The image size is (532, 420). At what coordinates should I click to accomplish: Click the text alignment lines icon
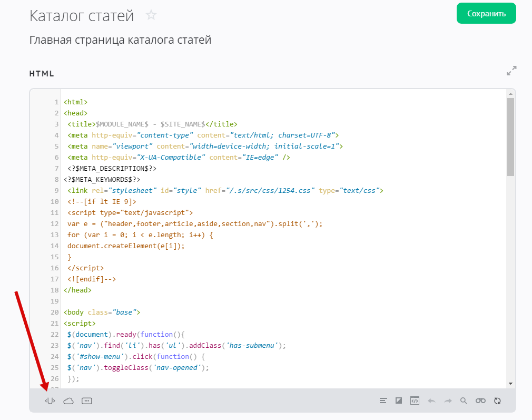(383, 401)
